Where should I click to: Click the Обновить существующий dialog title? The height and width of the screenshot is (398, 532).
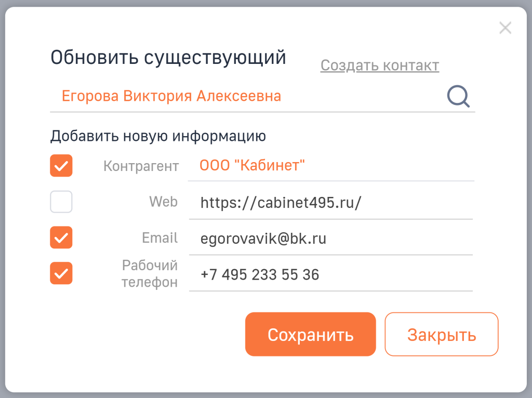pos(168,57)
